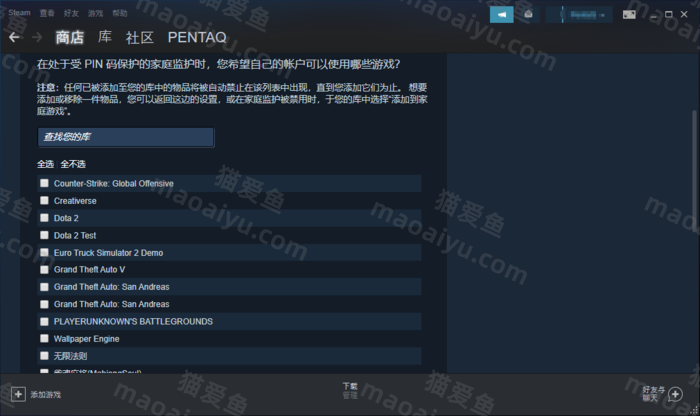
Task: Check the Dota 2 Test checkbox
Action: [44, 235]
